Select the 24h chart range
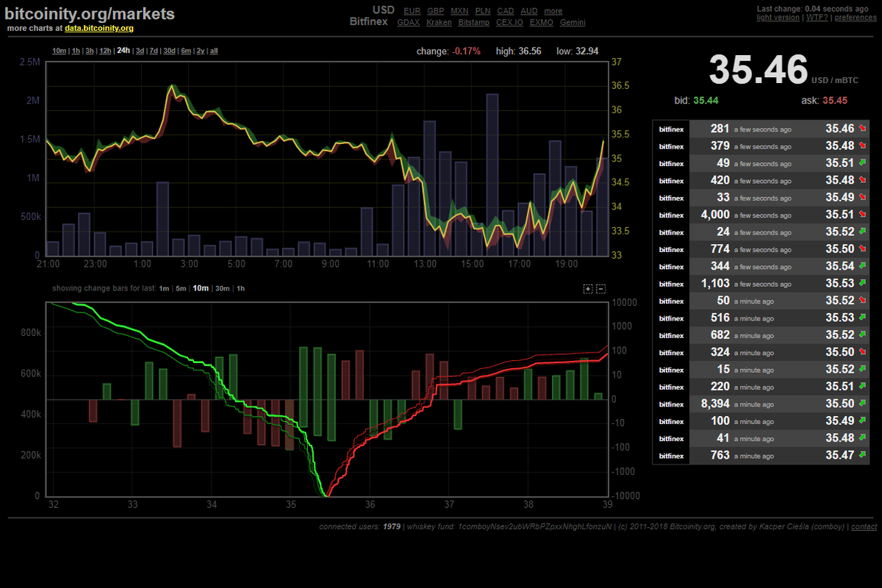The height and width of the screenshot is (588, 882). coord(123,51)
